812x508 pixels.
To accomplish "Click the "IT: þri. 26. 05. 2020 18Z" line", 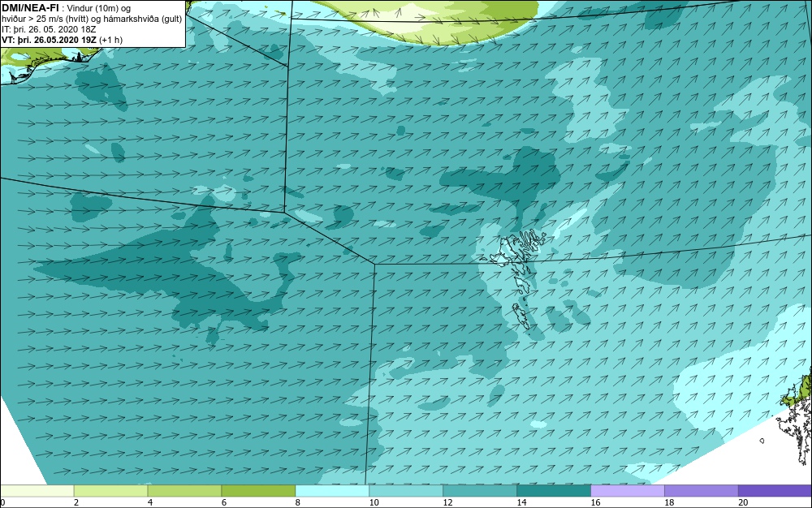I will pos(49,29).
